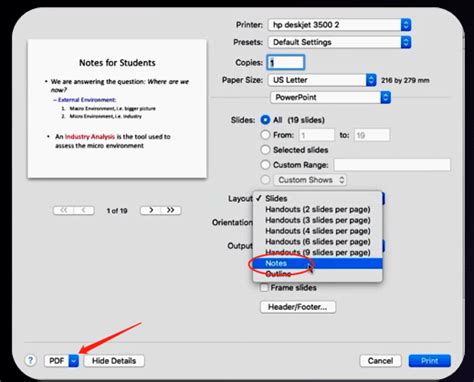Open the Presets dropdown Default Settings

(339, 42)
